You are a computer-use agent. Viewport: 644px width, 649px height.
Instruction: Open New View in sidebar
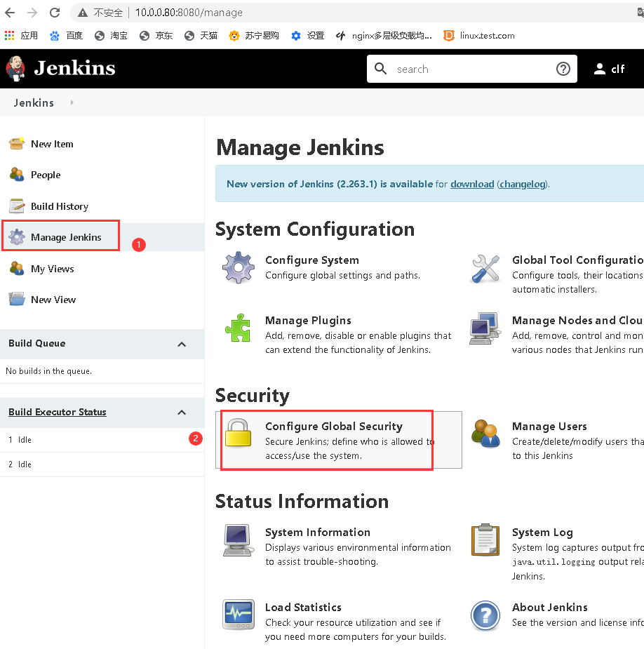pos(53,300)
